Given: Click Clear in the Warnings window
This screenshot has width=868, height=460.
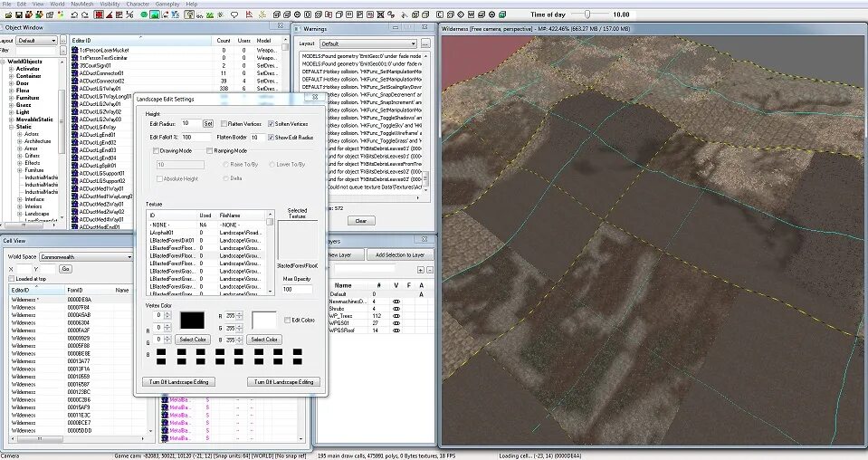Looking at the screenshot, I should [x=361, y=220].
